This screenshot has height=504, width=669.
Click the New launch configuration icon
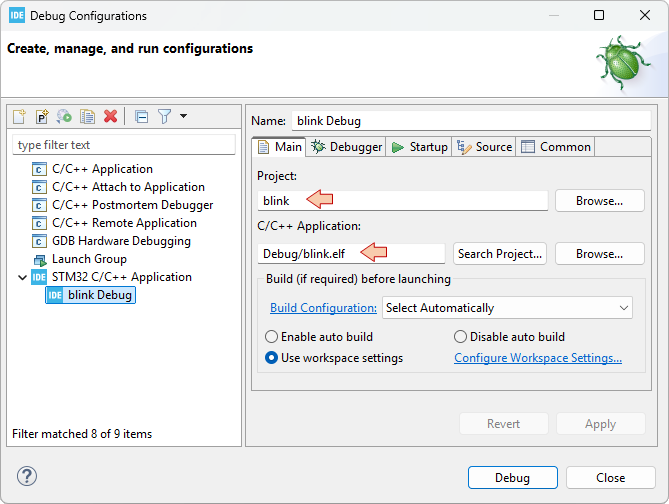point(19,117)
